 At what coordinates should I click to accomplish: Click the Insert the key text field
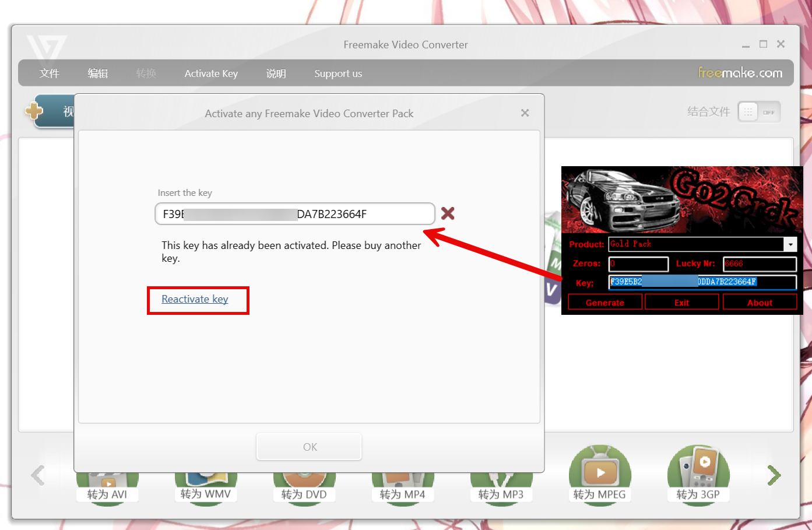click(x=294, y=214)
